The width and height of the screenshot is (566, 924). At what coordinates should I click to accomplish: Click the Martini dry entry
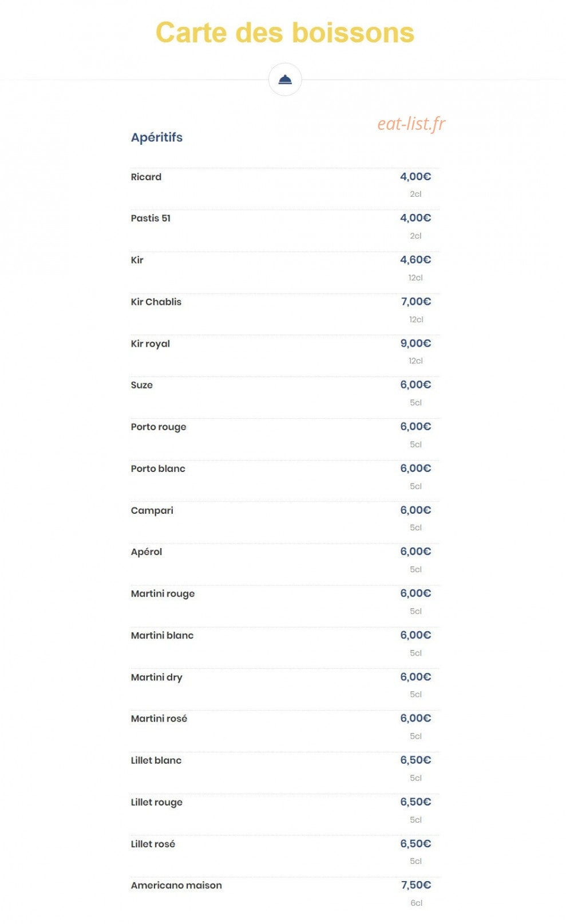click(157, 677)
